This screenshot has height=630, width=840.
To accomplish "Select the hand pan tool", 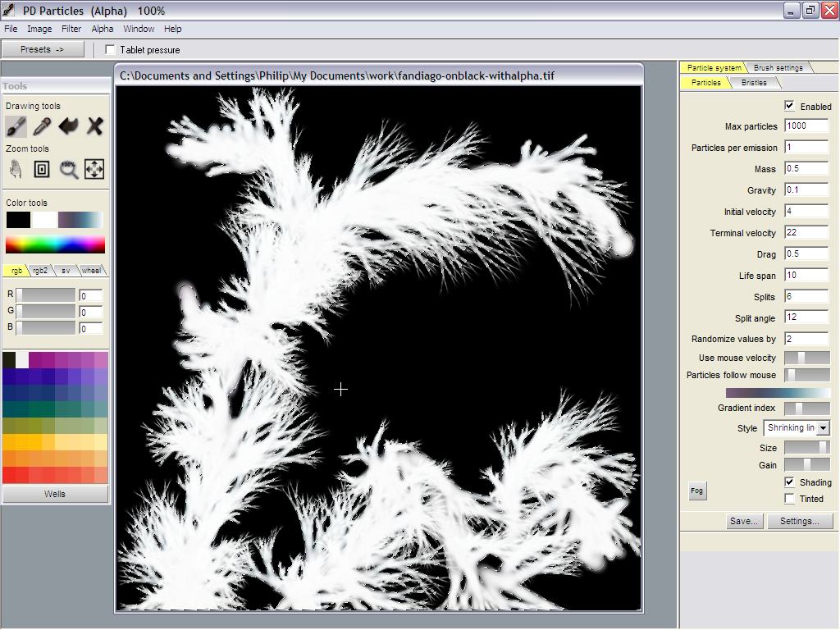I will pos(16,169).
